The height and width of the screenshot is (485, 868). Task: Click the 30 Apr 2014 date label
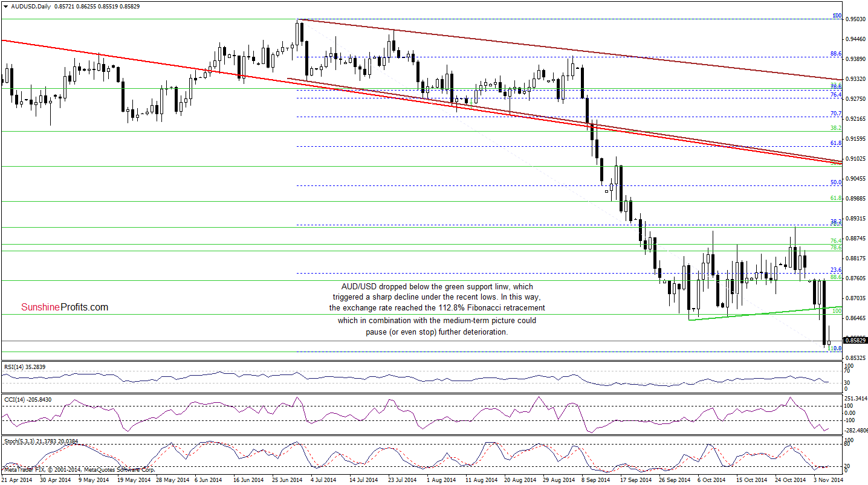click(54, 480)
